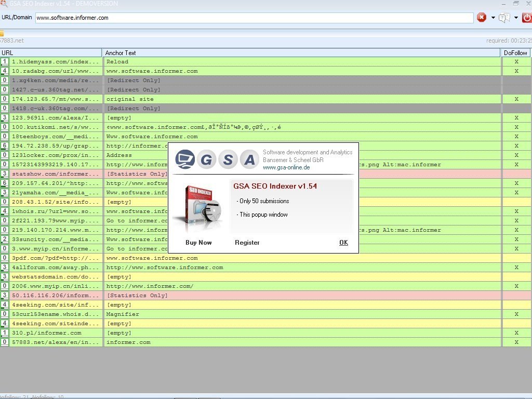532x399 pixels.
Task: Sort by the Anchor Text column header
Action: click(301, 53)
